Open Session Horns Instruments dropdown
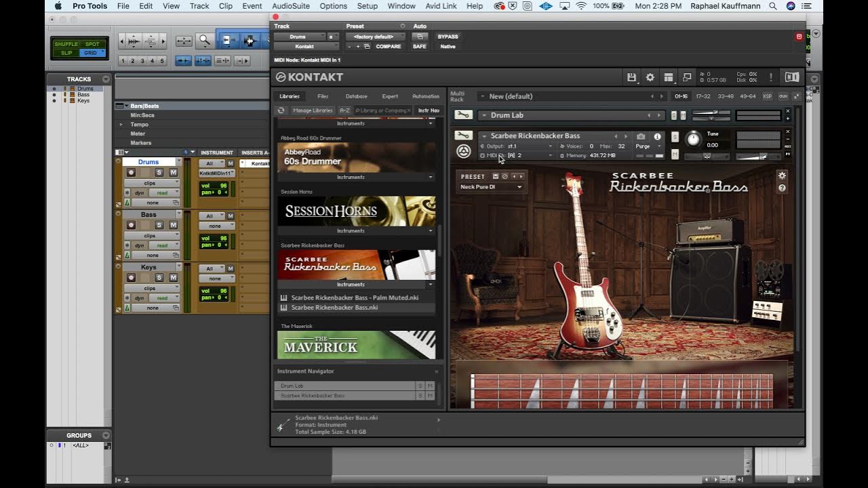The width and height of the screenshot is (868, 488). point(356,231)
